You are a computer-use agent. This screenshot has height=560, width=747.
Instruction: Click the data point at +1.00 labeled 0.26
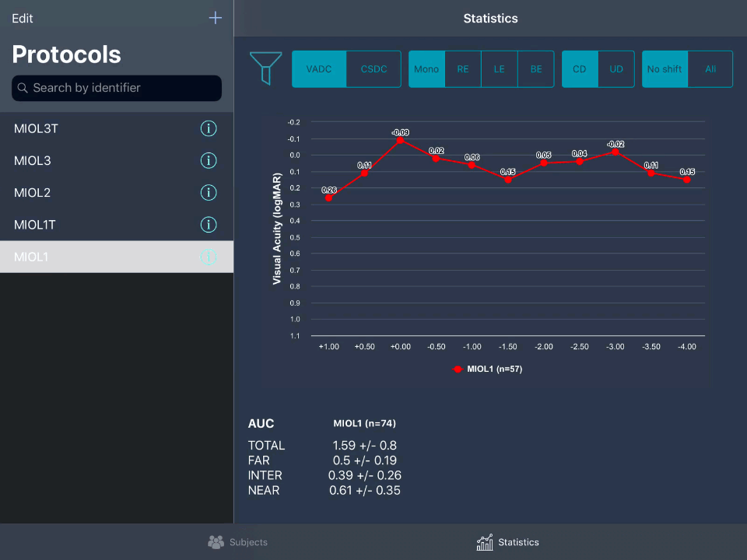pyautogui.click(x=328, y=198)
